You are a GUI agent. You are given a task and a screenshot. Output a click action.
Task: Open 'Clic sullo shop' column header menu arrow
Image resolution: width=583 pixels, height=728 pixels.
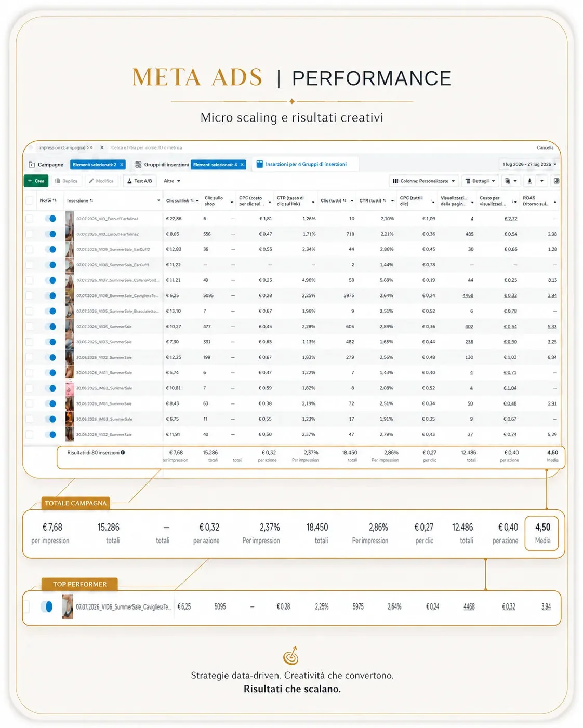point(232,202)
